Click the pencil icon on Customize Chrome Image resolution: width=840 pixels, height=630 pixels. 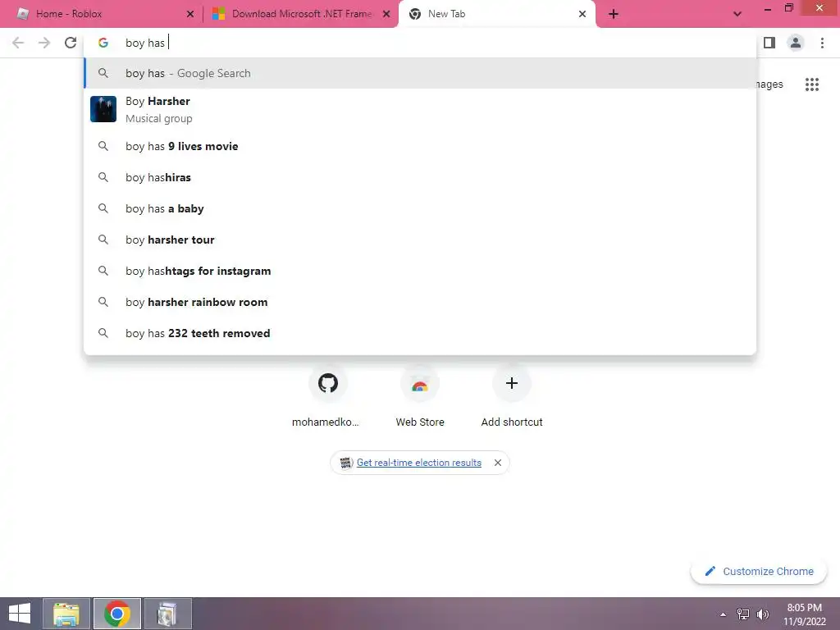click(x=710, y=571)
